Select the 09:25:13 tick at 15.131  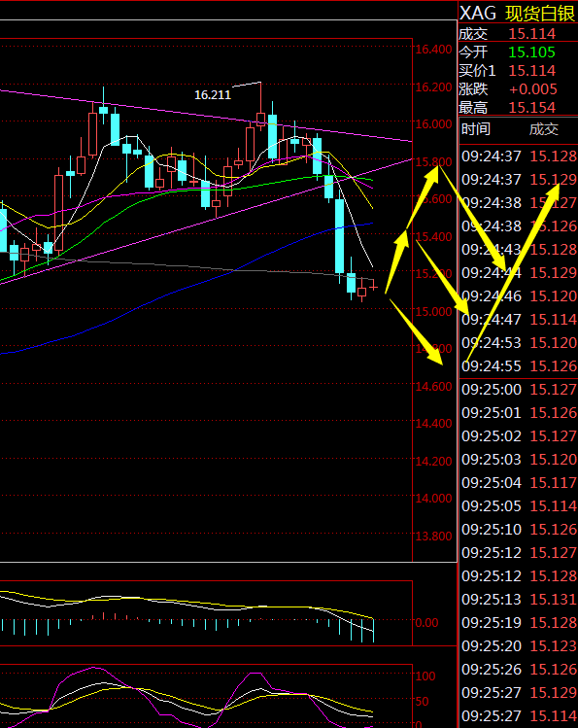pos(519,600)
